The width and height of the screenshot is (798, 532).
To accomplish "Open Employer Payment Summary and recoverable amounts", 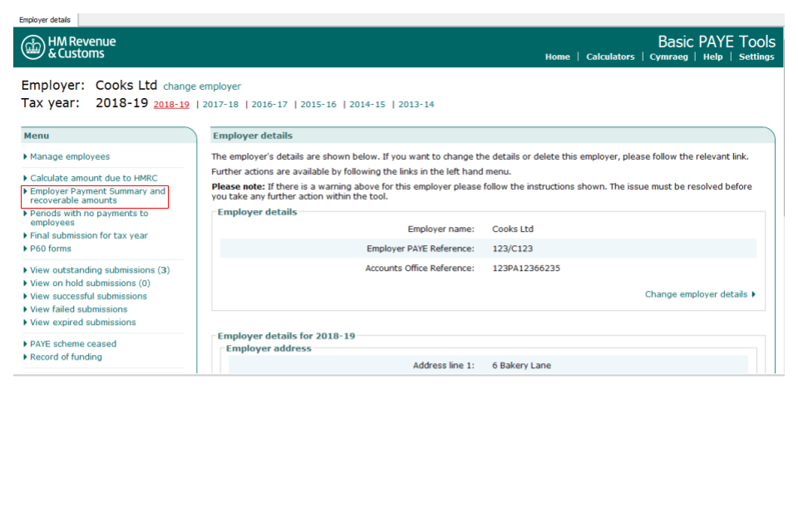I will pyautogui.click(x=97, y=195).
